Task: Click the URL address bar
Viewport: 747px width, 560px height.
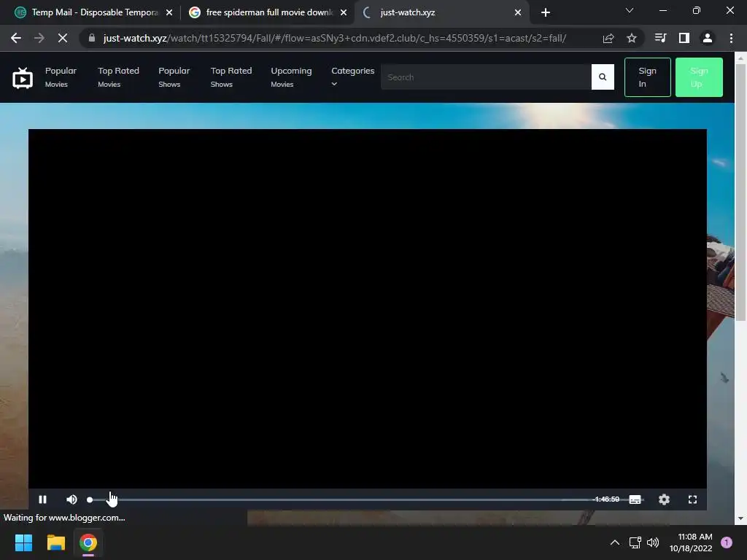Action: tap(334, 38)
